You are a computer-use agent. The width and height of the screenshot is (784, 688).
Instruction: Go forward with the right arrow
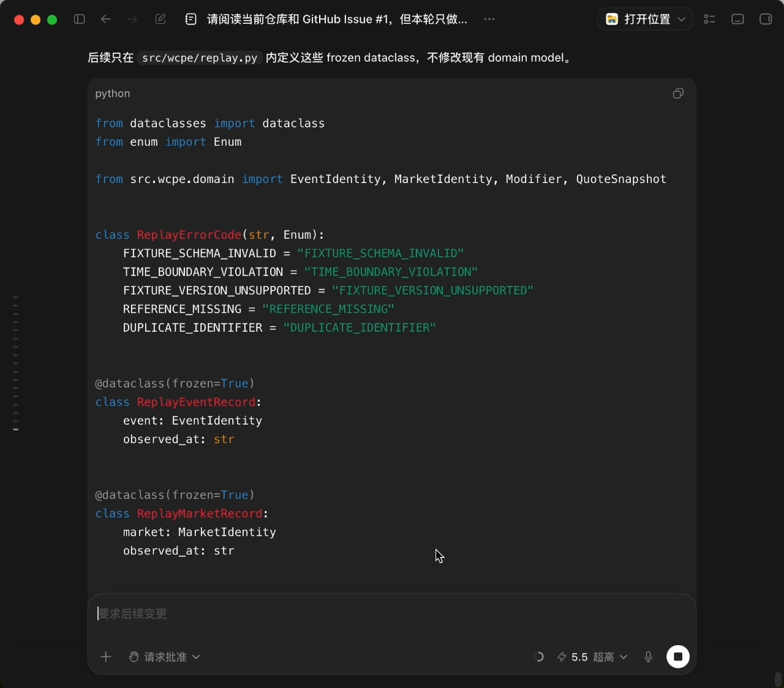(132, 19)
